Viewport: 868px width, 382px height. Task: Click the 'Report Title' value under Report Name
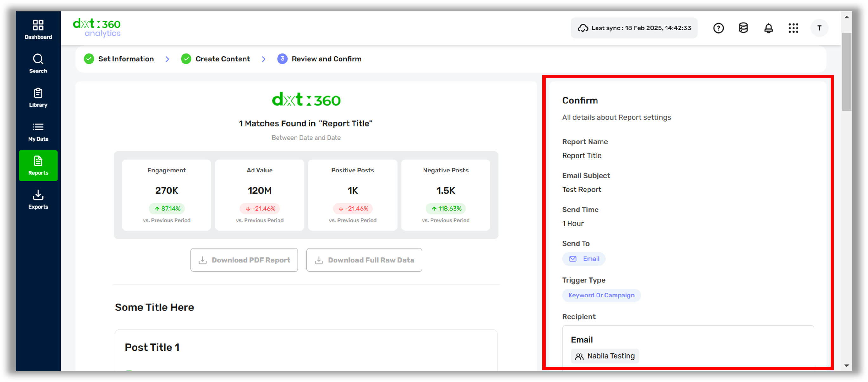tap(582, 155)
